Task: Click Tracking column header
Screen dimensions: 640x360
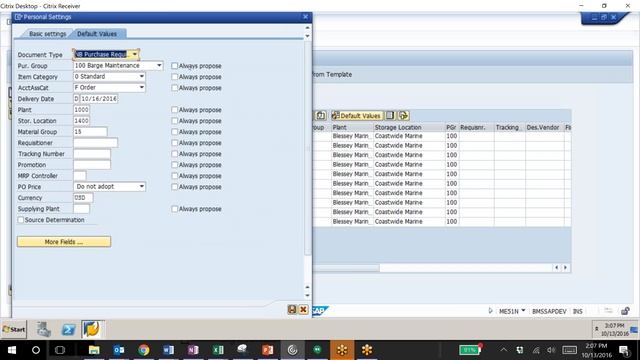Action: click(509, 127)
